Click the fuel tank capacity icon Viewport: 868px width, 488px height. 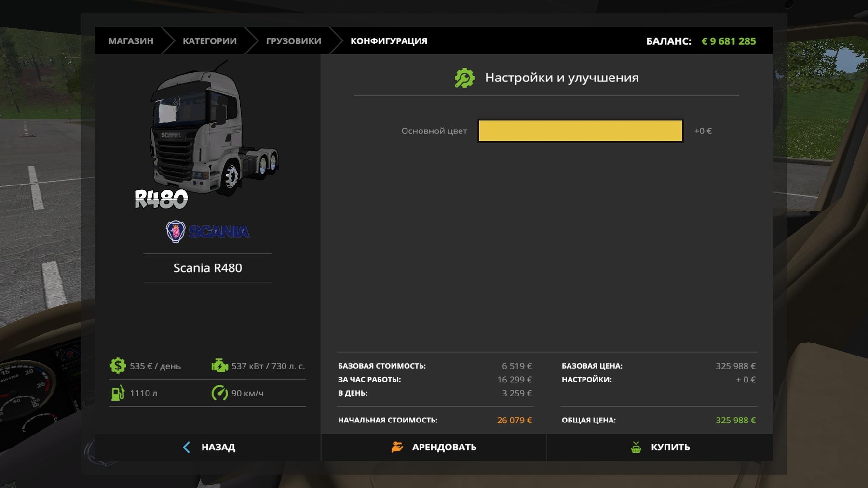click(x=118, y=393)
